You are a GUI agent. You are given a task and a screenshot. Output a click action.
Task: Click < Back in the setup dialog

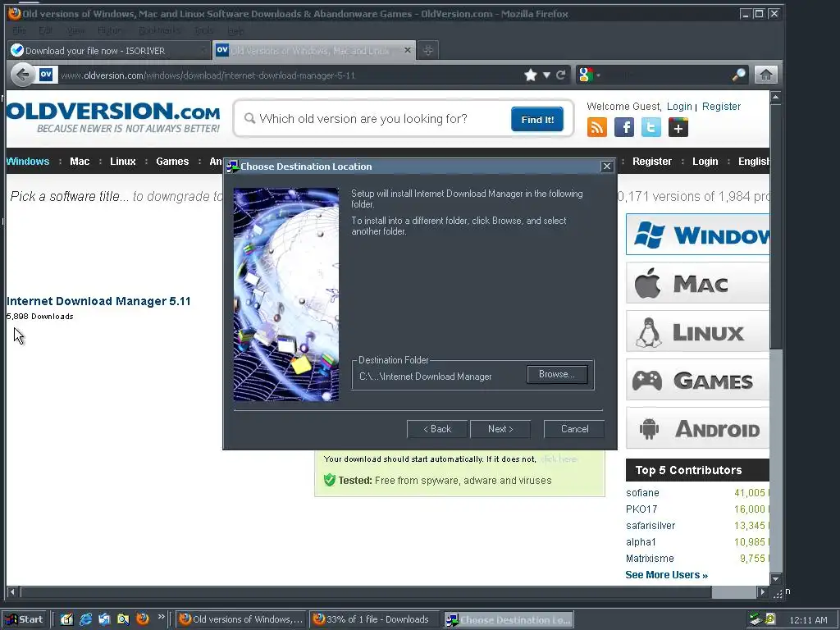437,429
